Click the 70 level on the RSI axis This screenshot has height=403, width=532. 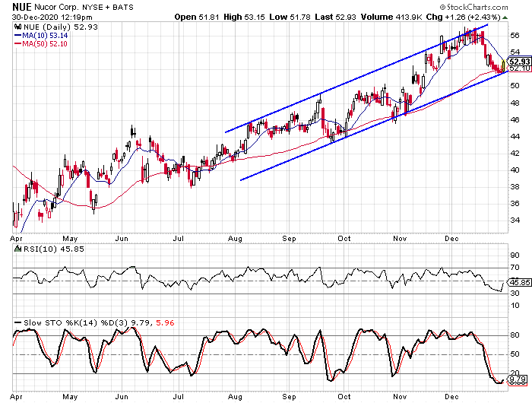coord(515,268)
